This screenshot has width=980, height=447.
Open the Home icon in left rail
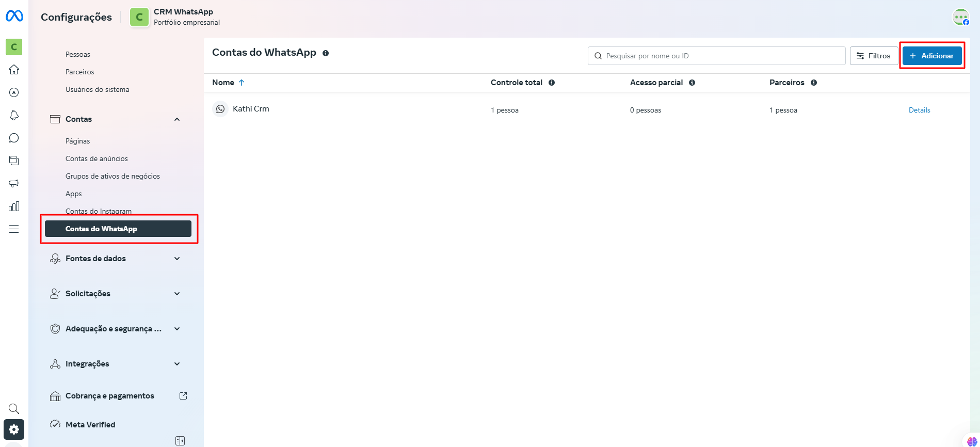tap(14, 70)
